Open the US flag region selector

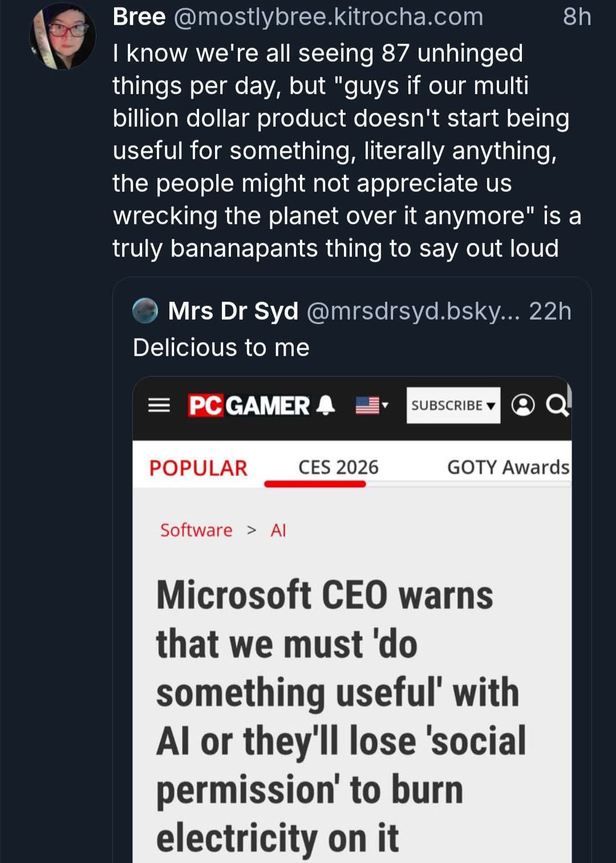(x=371, y=405)
